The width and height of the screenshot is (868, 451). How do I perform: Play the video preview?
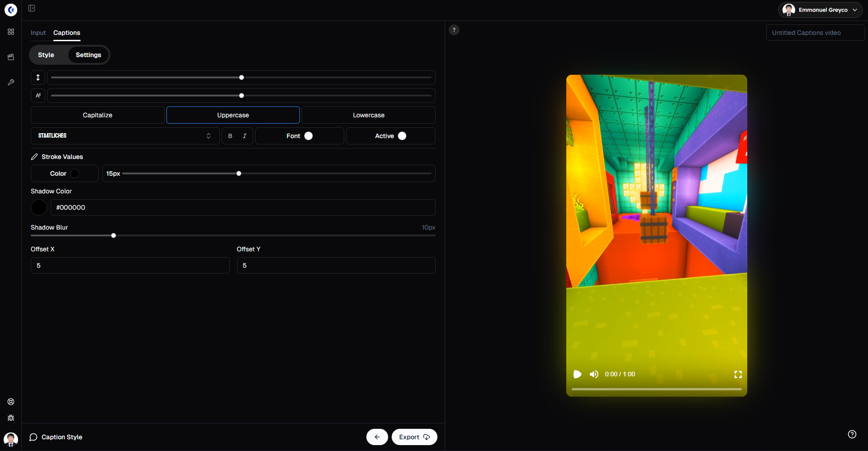click(577, 374)
